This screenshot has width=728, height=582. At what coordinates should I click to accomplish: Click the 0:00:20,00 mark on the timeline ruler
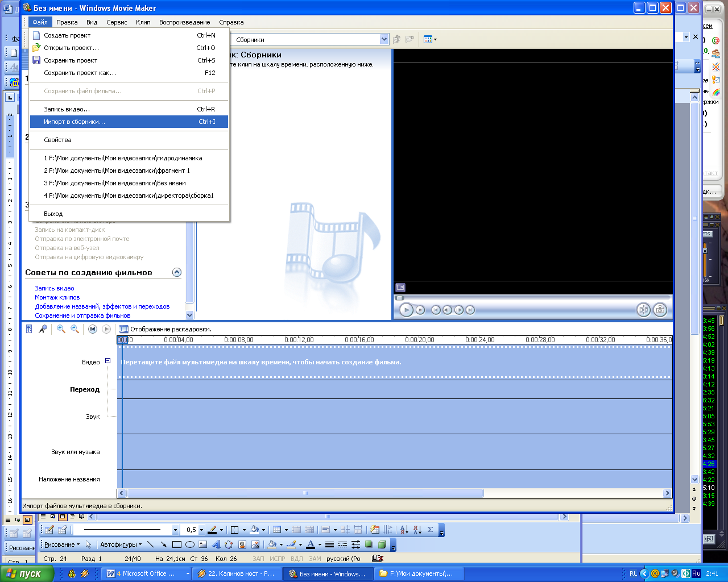[420, 340]
